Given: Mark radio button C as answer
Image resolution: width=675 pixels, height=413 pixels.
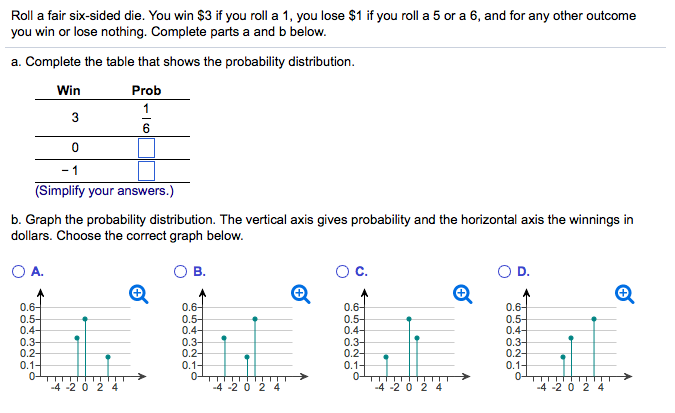Looking at the screenshot, I should click(x=346, y=270).
